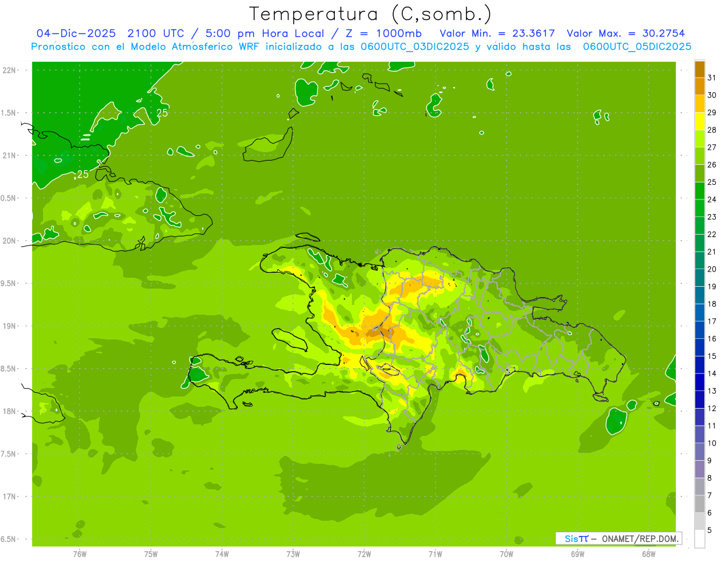The height and width of the screenshot is (562, 728).
Task: Click the blue colorbar swatch between 15 and 16
Action: click(x=699, y=347)
